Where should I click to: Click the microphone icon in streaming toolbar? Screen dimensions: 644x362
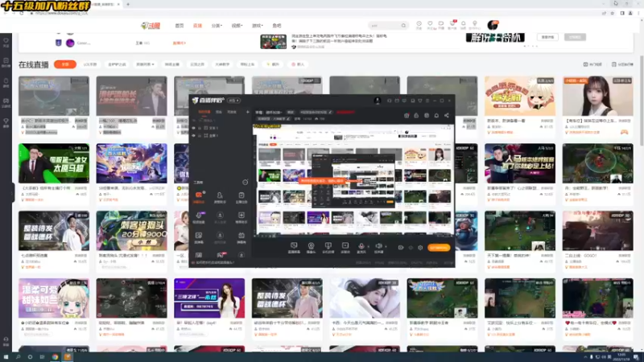coord(361,246)
